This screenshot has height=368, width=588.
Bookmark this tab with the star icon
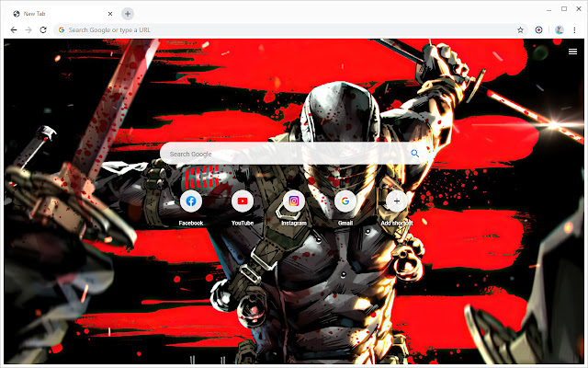520,30
